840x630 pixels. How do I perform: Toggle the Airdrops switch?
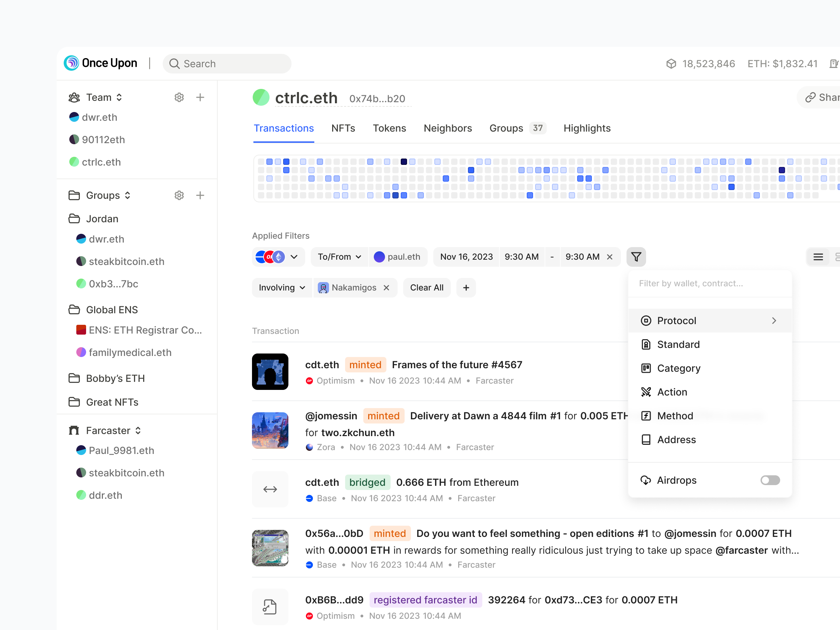770,481
